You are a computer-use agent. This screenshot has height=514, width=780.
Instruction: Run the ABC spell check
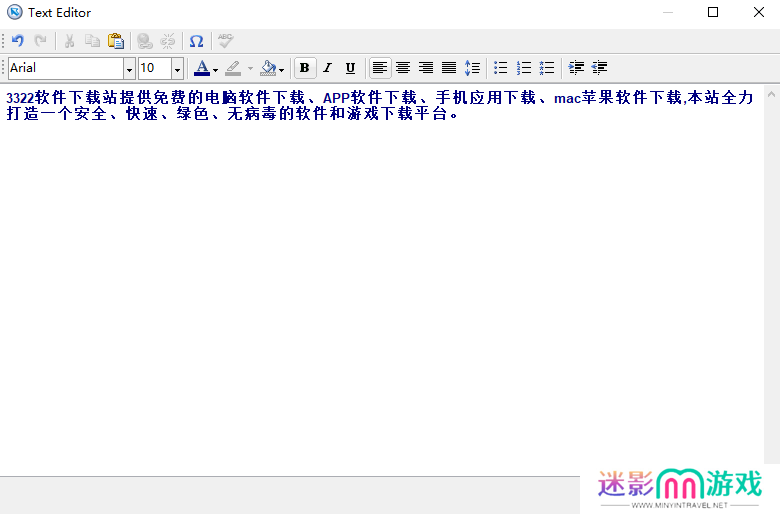tap(225, 41)
